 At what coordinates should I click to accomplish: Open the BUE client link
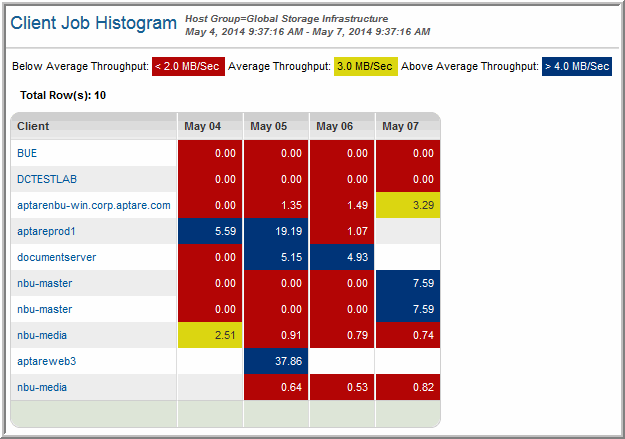pos(27,153)
